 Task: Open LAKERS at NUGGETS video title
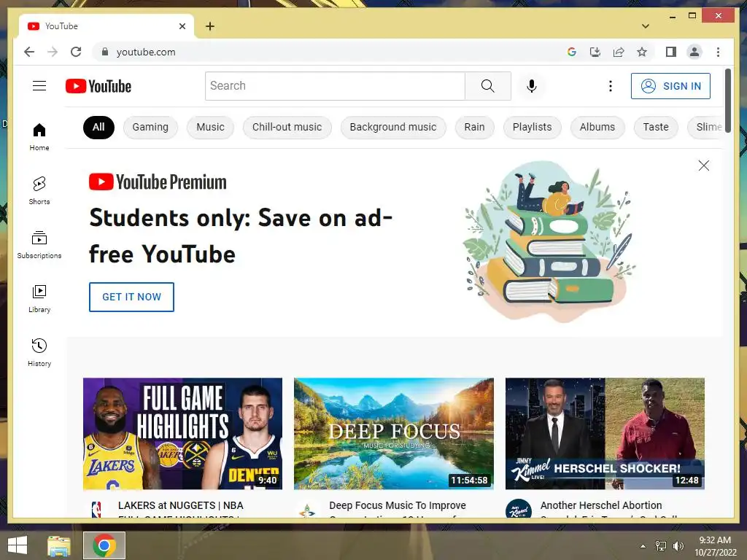(181, 508)
